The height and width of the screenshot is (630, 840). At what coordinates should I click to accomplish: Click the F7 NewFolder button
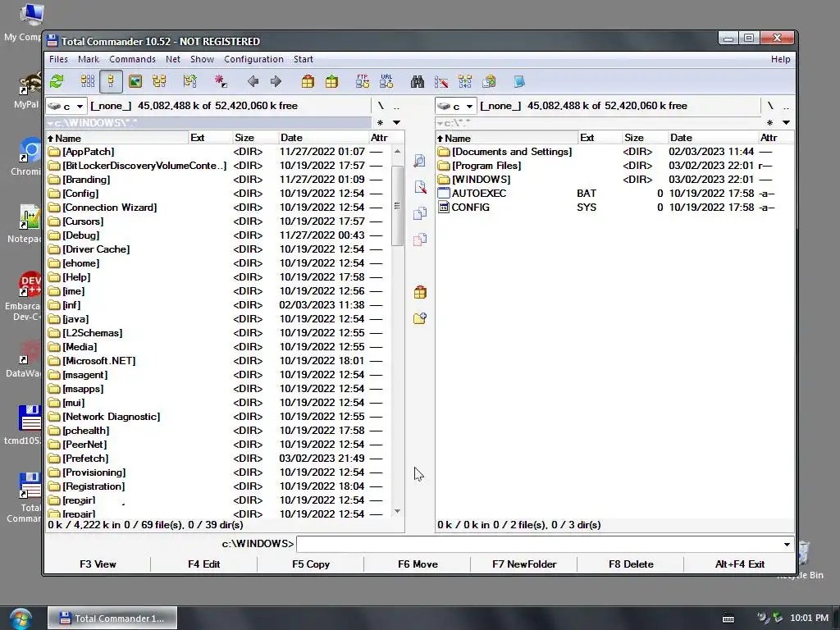click(x=524, y=564)
